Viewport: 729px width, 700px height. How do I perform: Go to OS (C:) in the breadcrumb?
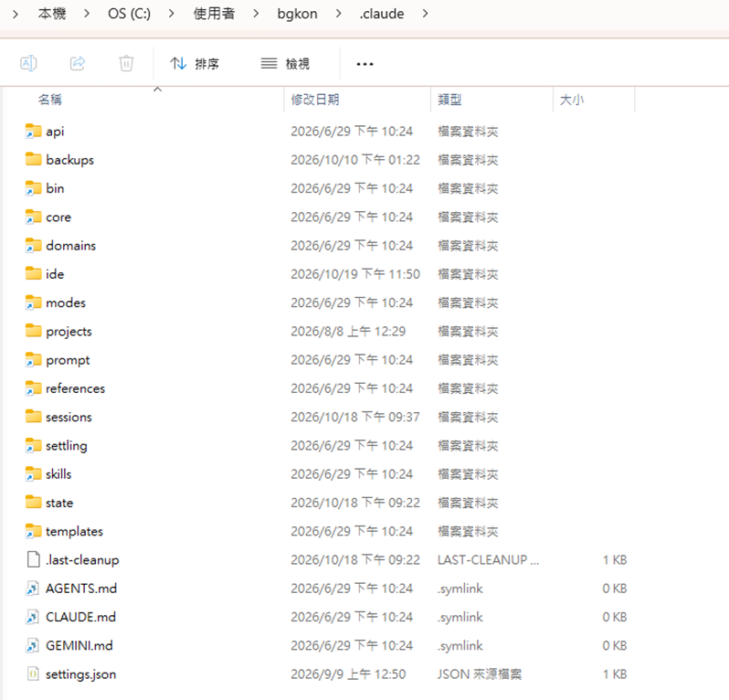click(x=129, y=14)
